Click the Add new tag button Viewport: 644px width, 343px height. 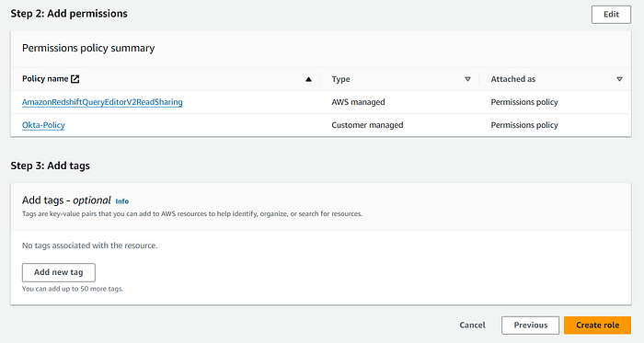(59, 272)
